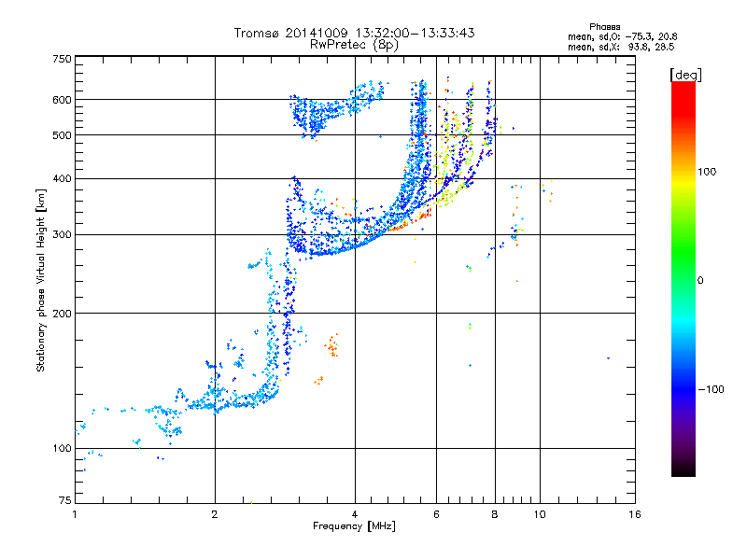This screenshot has width=747, height=560.
Task: Click the colorbar tick label '100'
Action: [x=707, y=172]
